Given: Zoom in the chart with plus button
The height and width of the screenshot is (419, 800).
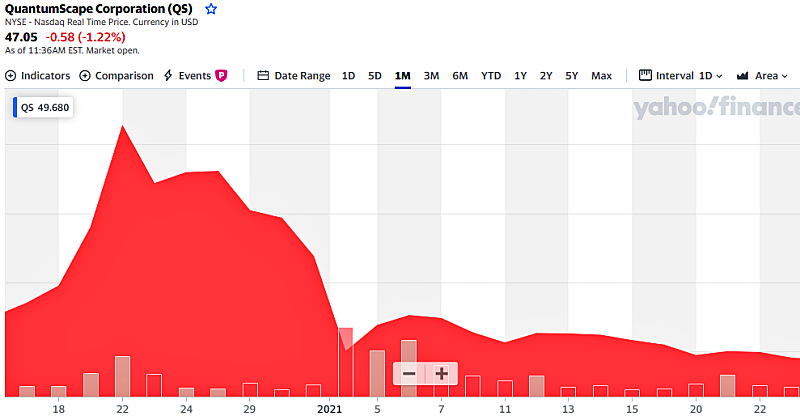Looking at the screenshot, I should [x=441, y=373].
